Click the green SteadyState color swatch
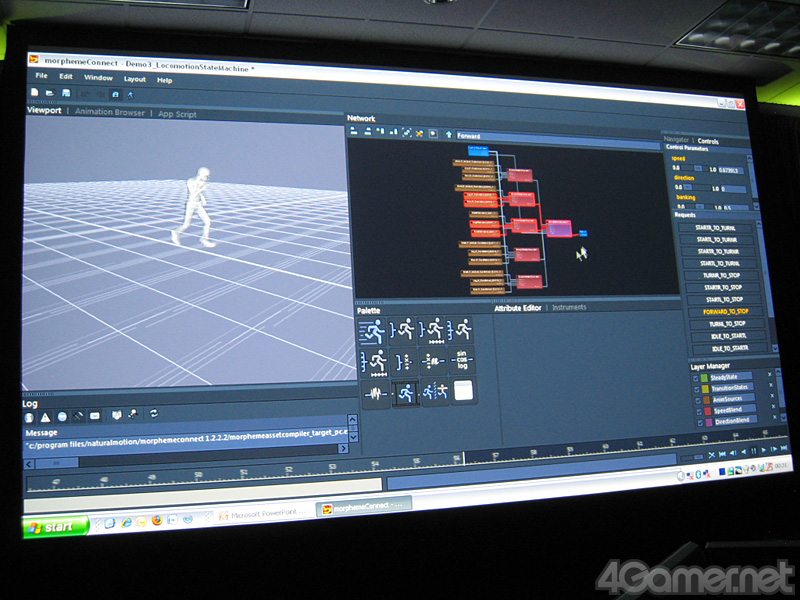800x600 pixels. coord(704,378)
